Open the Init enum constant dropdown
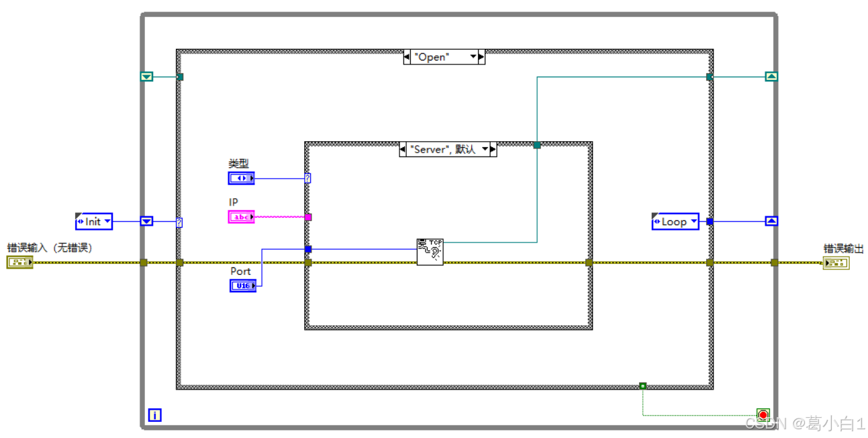This screenshot has height=438, width=868. [x=107, y=221]
